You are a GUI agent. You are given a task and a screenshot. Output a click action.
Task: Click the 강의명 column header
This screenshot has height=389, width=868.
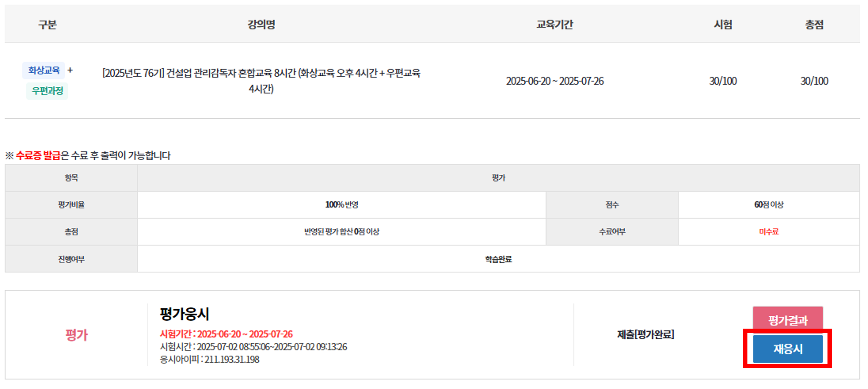click(261, 24)
